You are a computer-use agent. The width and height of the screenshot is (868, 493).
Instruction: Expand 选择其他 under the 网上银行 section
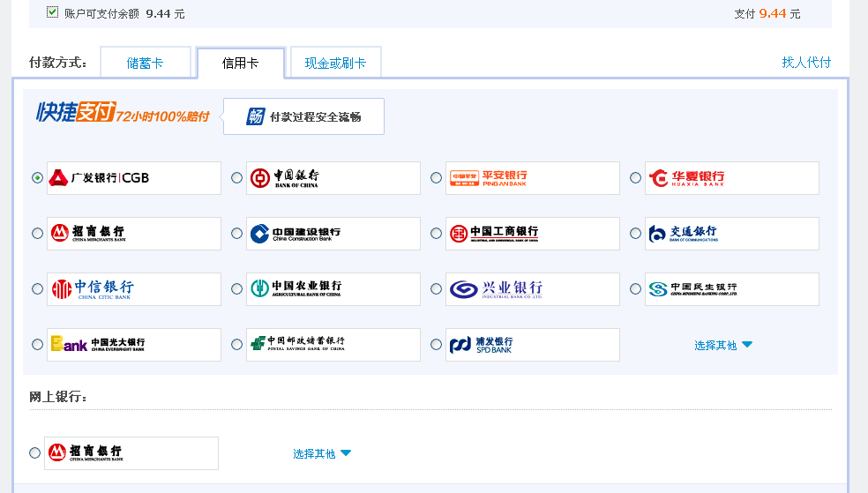pos(322,454)
